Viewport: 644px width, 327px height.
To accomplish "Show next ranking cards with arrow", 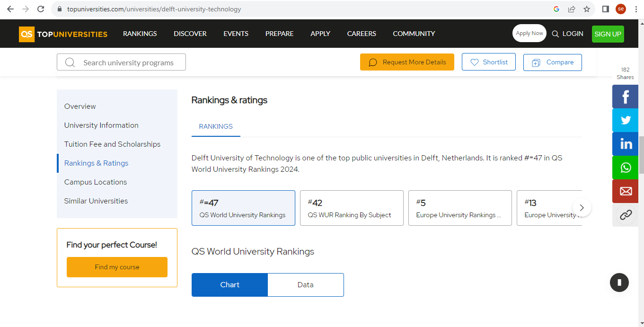I will pos(582,208).
